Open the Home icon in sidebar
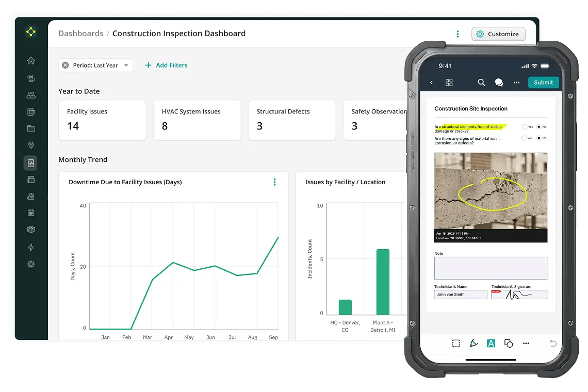588x392 pixels. [31, 61]
